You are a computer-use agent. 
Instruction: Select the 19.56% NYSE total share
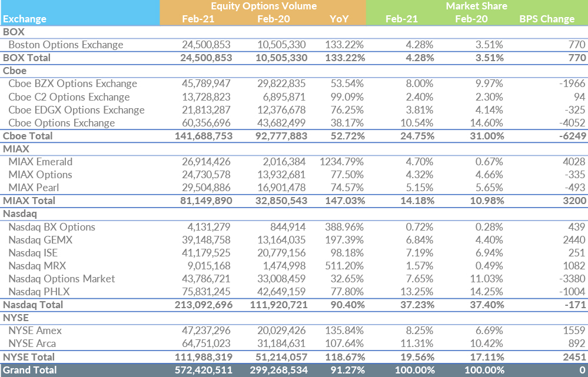click(x=417, y=357)
